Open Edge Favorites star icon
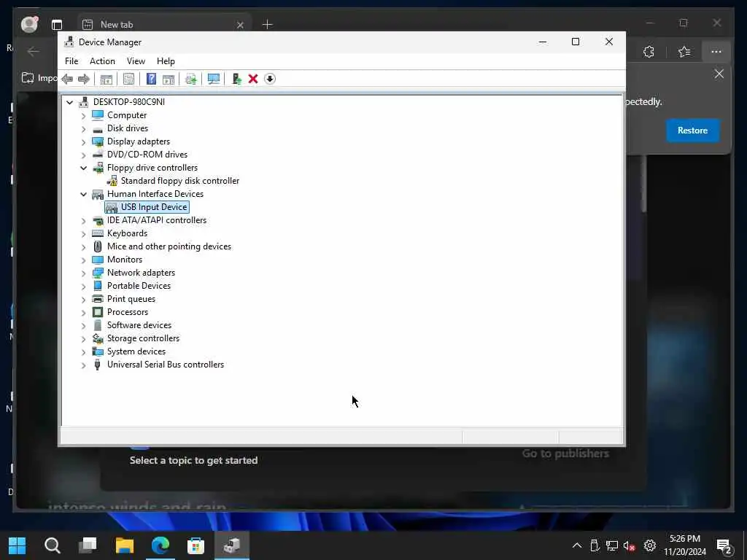Image resolution: width=747 pixels, height=560 pixels. pos(684,52)
